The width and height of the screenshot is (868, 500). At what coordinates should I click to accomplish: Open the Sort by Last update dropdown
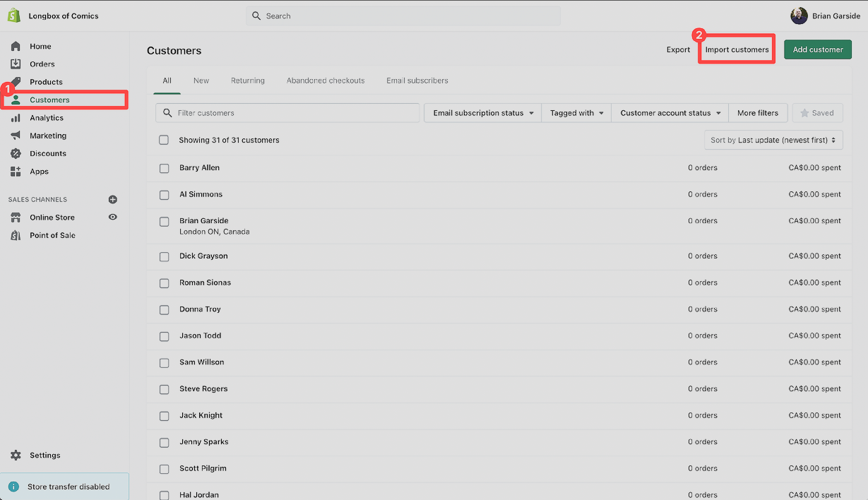click(773, 140)
